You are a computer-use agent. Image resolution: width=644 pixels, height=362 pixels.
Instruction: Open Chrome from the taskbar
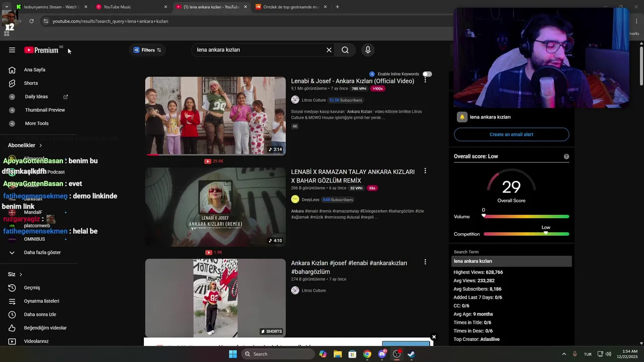(367, 354)
